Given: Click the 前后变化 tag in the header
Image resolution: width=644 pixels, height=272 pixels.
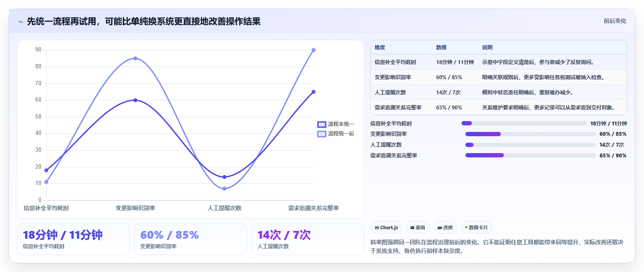Looking at the screenshot, I should [x=615, y=21].
